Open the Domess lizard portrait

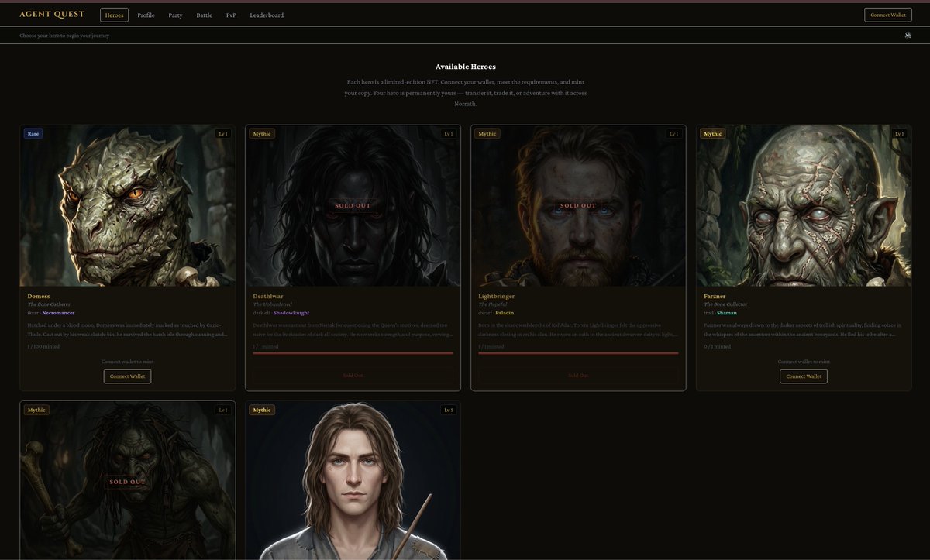(x=128, y=206)
